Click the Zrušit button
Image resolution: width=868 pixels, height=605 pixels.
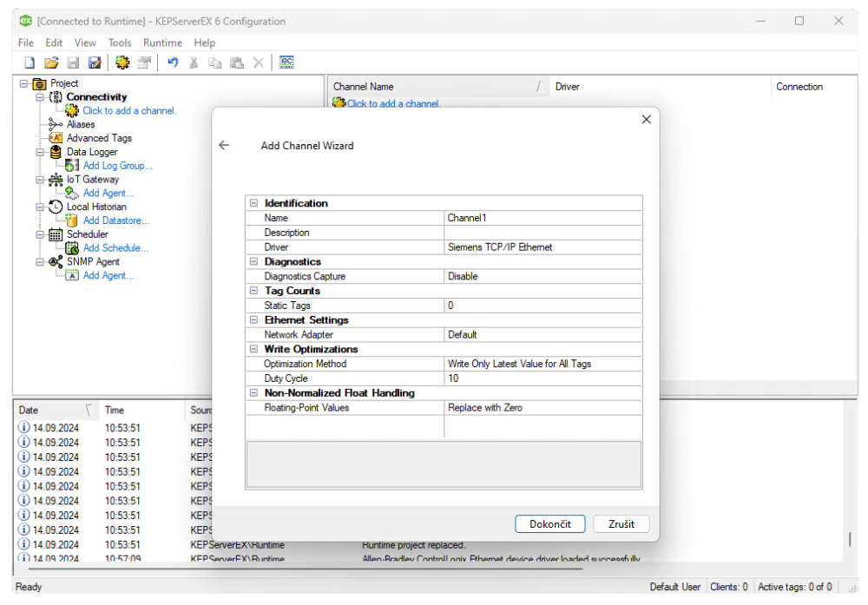coord(621,524)
